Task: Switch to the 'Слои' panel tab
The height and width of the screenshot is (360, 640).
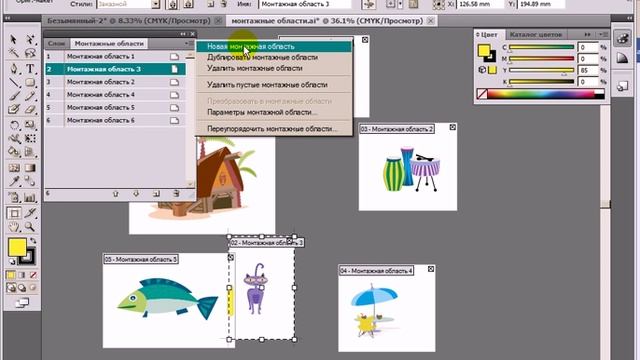Action: click(57, 43)
